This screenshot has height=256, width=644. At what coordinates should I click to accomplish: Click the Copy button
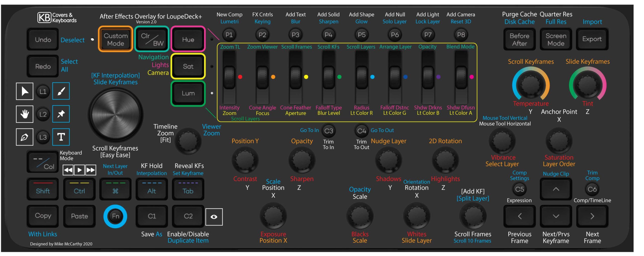coord(43,216)
